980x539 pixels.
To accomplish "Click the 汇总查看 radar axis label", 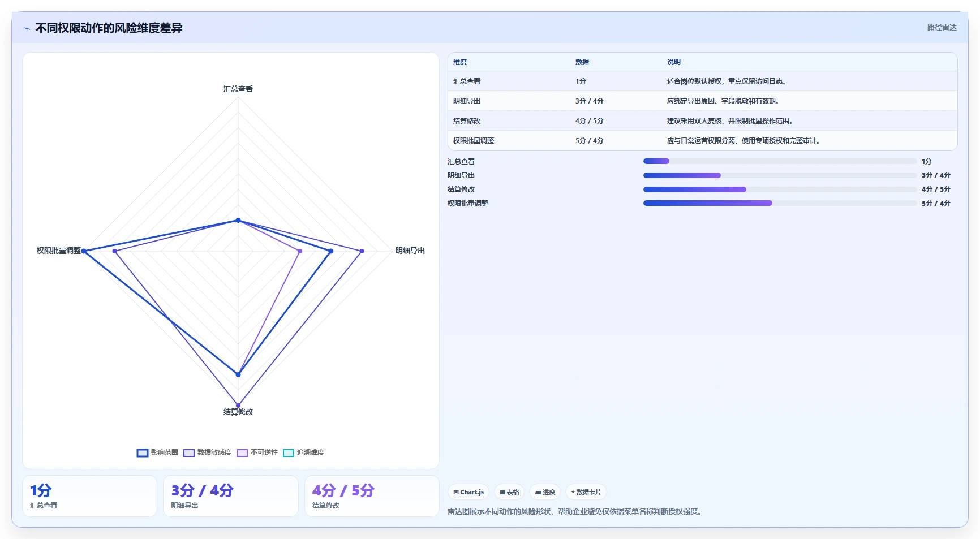I will point(238,89).
